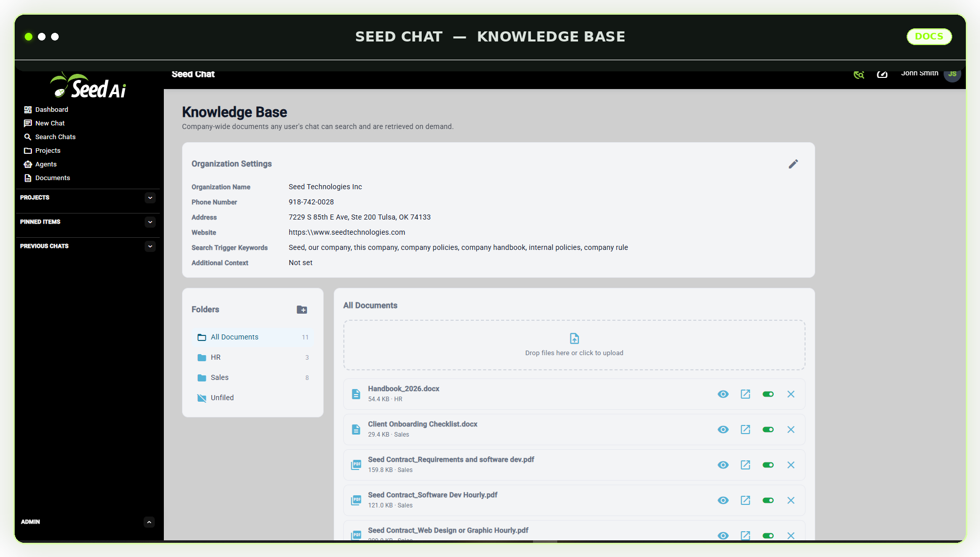The image size is (980, 557).
Task: Delete Handbook_2026.docx with X icon
Action: [x=791, y=394]
